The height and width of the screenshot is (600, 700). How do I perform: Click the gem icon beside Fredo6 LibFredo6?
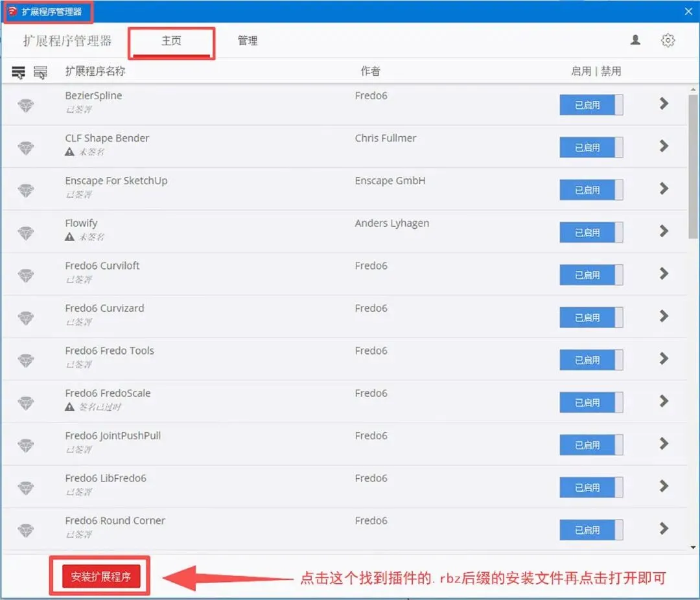26,488
